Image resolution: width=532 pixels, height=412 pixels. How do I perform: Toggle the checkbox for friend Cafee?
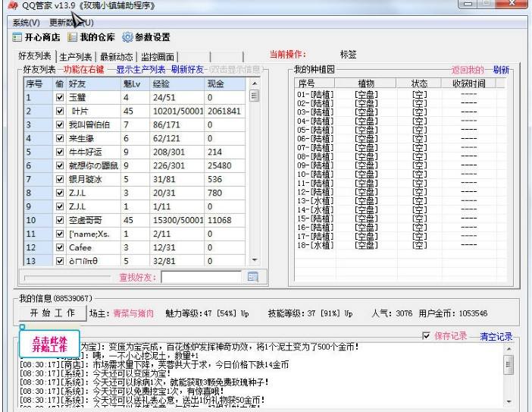60,247
